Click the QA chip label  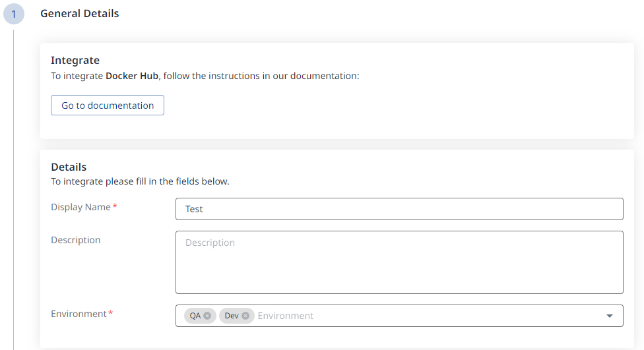[x=195, y=316]
